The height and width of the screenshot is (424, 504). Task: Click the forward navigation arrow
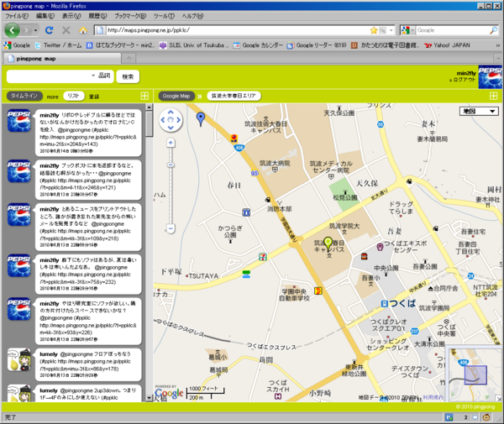(x=26, y=30)
